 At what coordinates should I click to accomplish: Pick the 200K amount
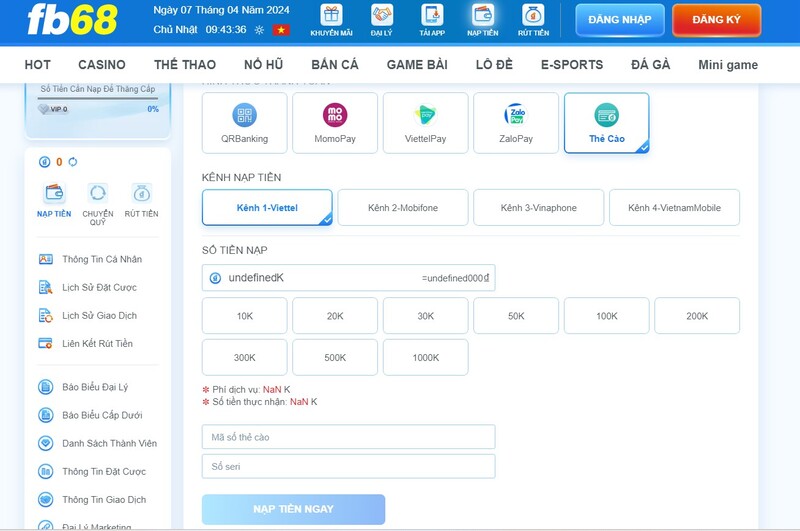coord(697,316)
